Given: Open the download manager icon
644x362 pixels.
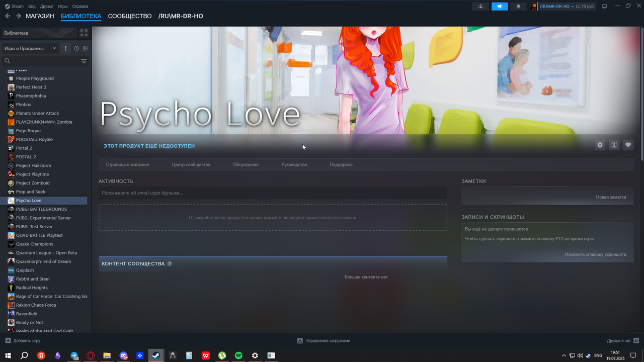Looking at the screenshot, I should tap(300, 340).
